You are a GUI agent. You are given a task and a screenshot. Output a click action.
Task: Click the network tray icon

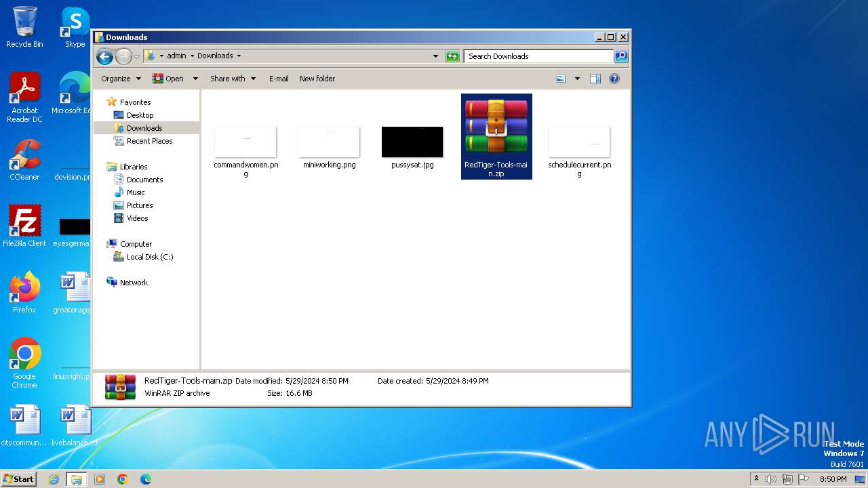pos(787,479)
